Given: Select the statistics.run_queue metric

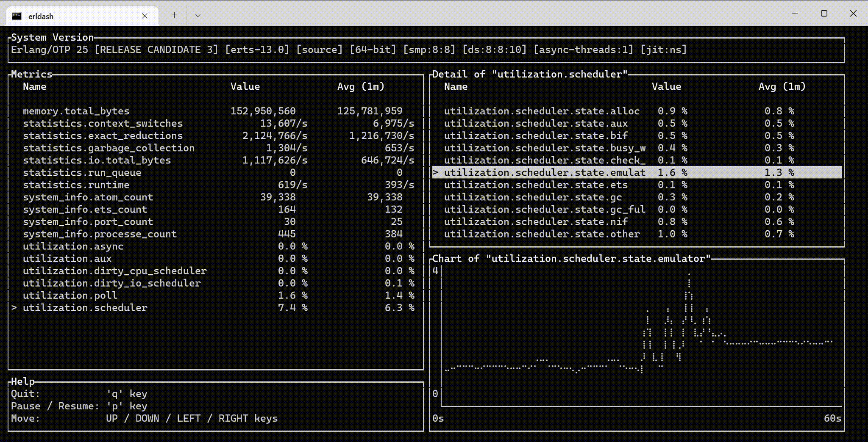Looking at the screenshot, I should tap(82, 172).
